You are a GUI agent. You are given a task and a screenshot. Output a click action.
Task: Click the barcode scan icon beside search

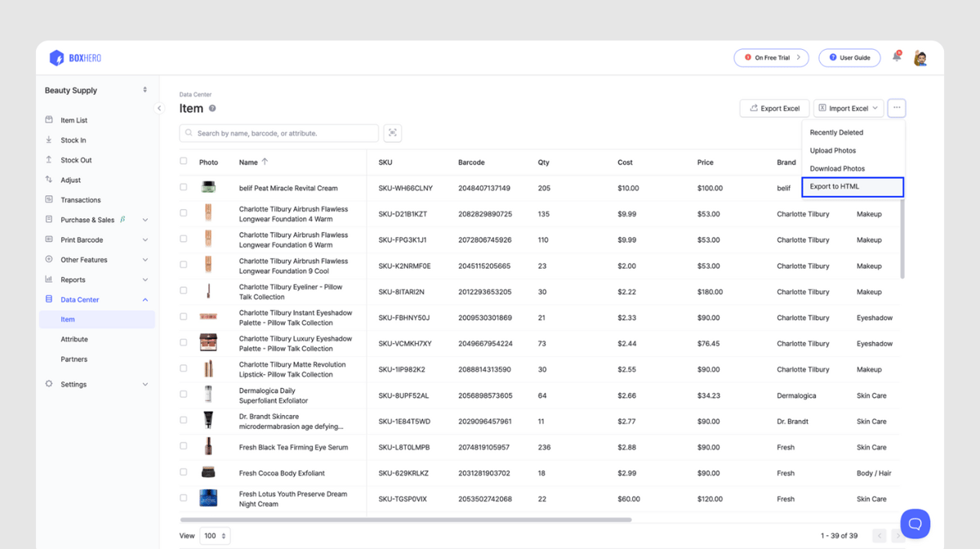point(392,133)
